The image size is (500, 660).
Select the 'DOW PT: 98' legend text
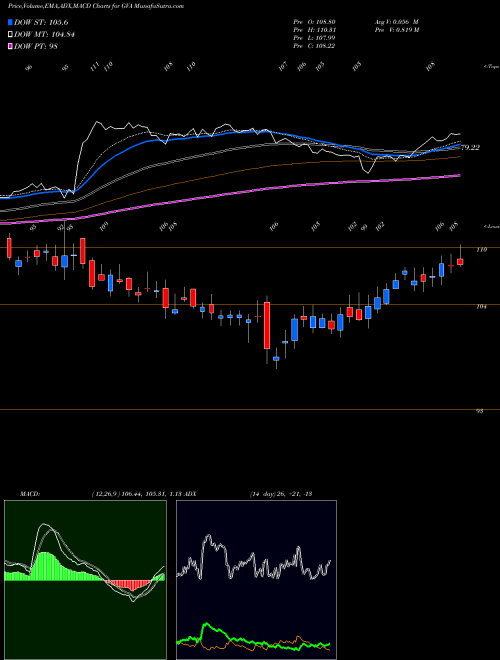pyautogui.click(x=36, y=46)
